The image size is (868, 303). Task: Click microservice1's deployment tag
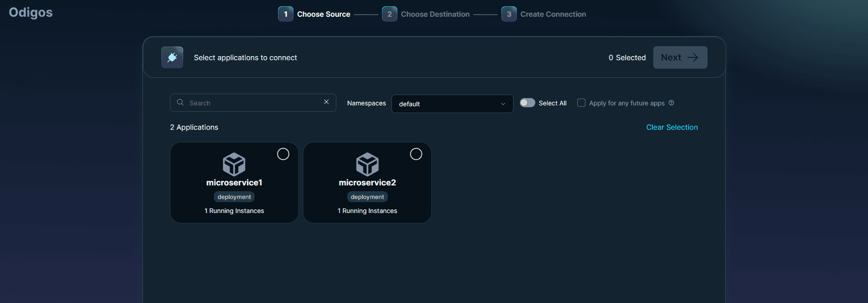coord(234,197)
